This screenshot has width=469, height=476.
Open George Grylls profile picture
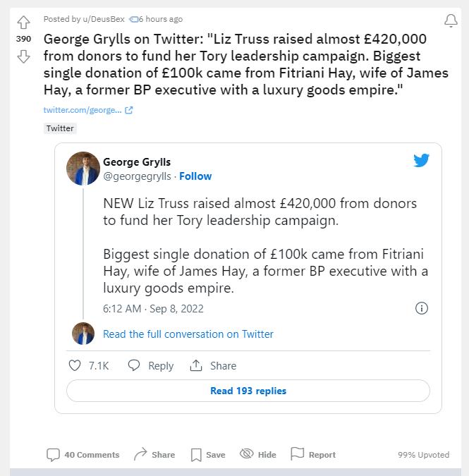coord(83,169)
